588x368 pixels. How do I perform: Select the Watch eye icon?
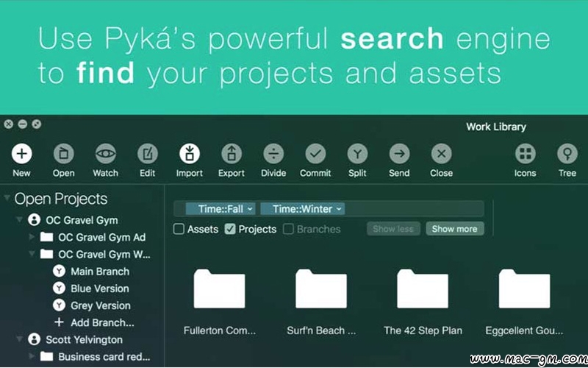(x=106, y=154)
